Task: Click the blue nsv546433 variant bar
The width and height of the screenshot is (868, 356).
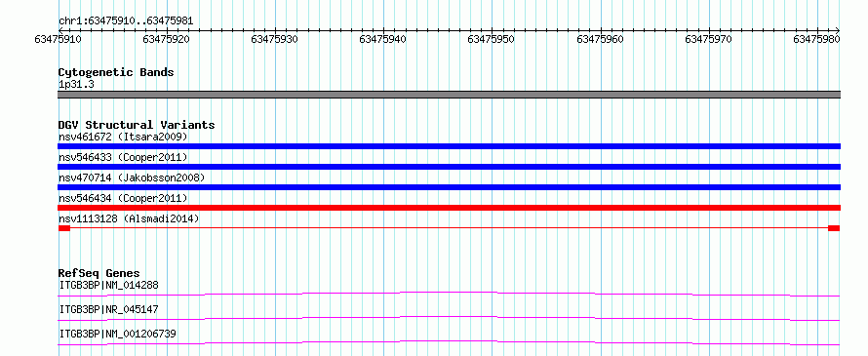Action: click(449, 167)
